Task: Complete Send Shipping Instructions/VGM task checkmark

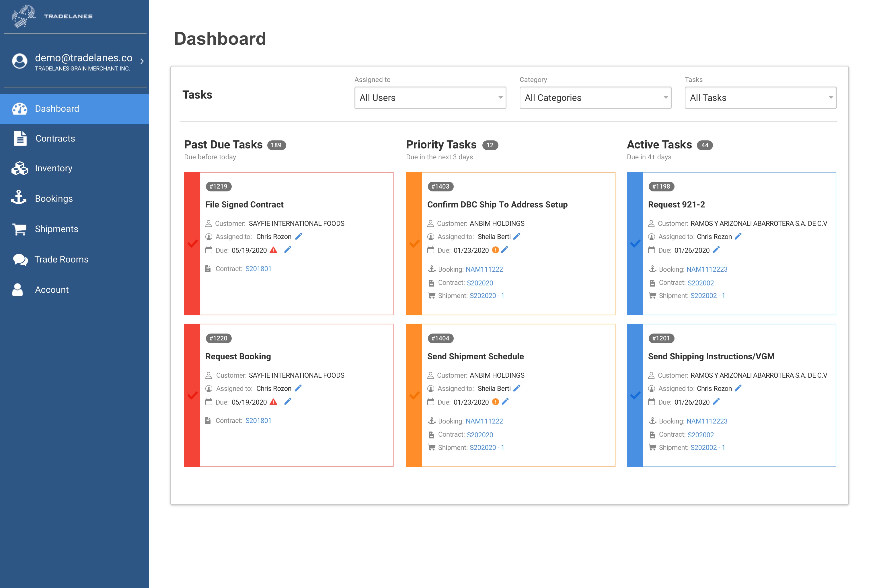Action: coord(635,396)
